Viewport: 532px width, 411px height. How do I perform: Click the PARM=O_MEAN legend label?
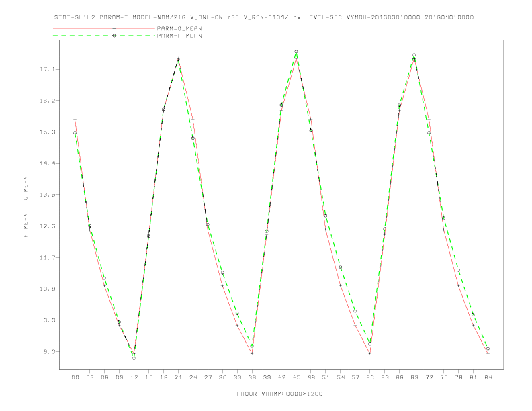coord(179,28)
